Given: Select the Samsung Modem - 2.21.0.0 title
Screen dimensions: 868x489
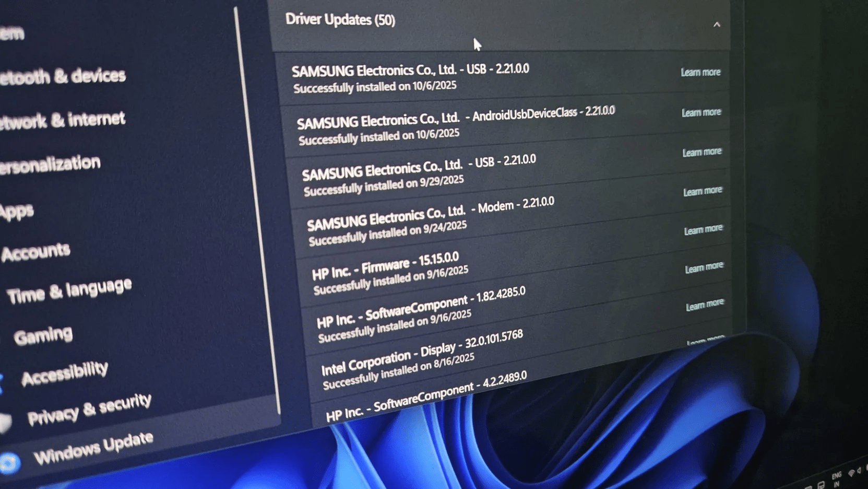Looking at the screenshot, I should pyautogui.click(x=431, y=213).
